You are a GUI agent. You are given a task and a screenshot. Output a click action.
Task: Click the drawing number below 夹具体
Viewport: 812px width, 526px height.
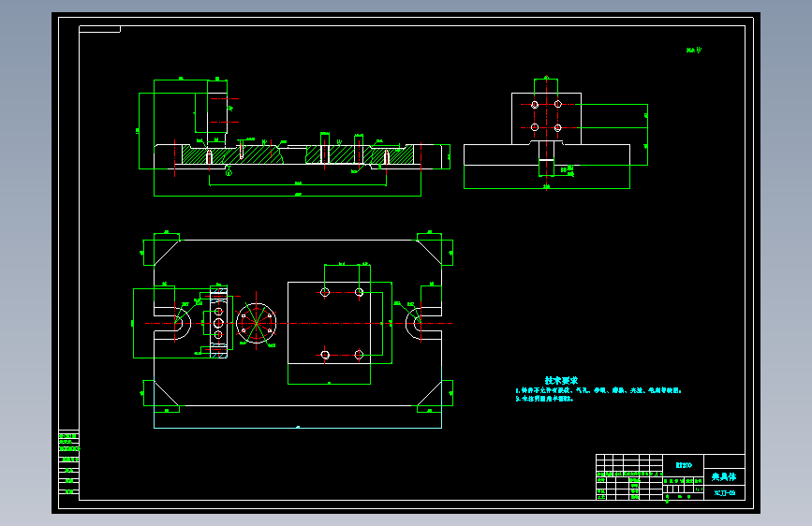[725, 493]
